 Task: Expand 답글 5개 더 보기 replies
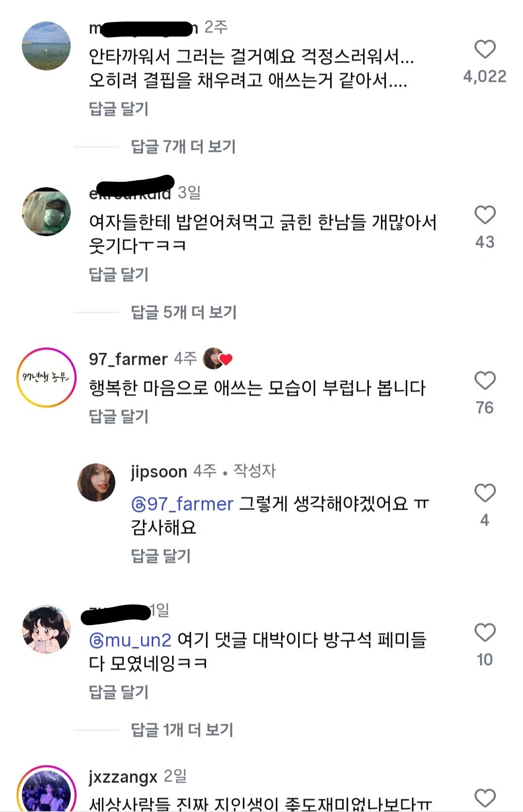coord(183,312)
